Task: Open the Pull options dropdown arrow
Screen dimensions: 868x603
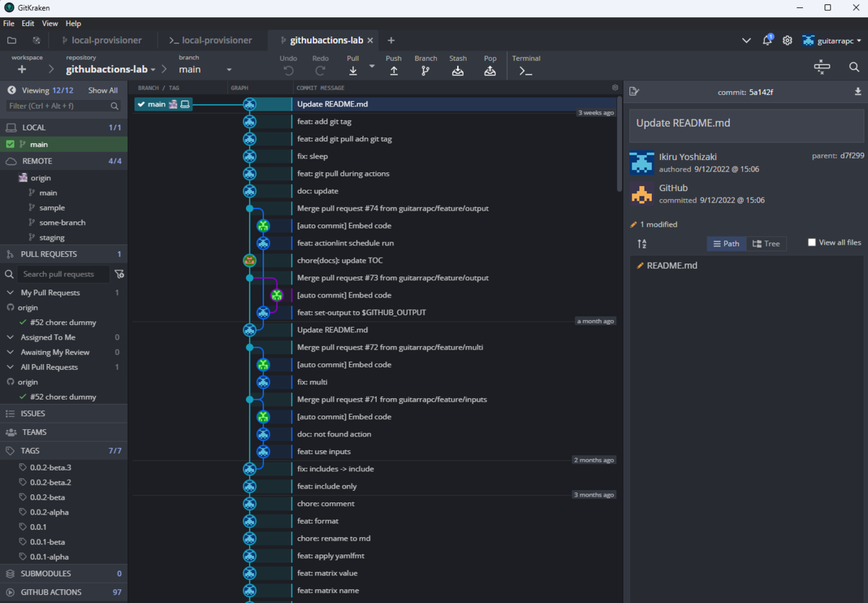Action: (x=372, y=66)
